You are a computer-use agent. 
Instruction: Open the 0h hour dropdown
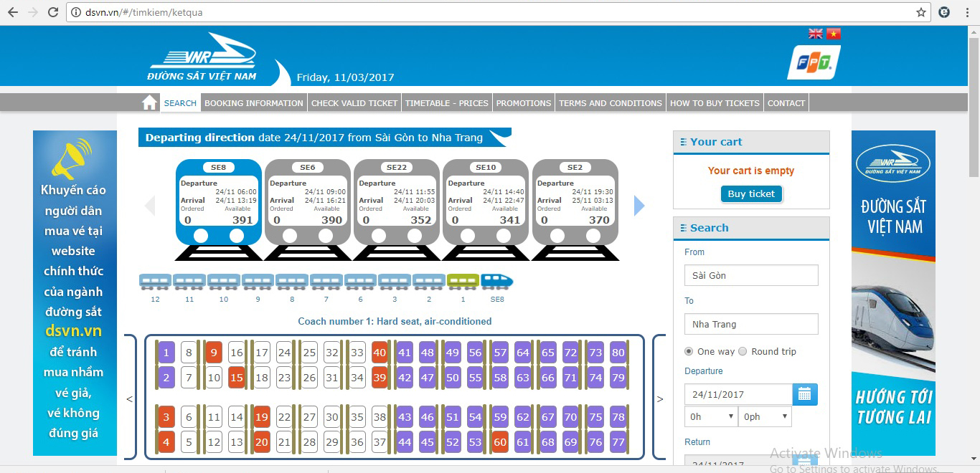tap(710, 416)
